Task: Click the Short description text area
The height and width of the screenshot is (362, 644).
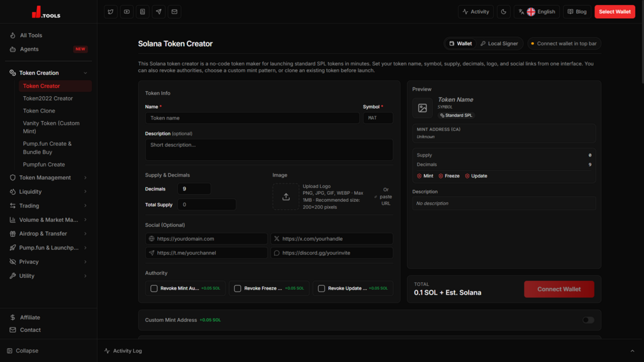Action: tap(269, 150)
